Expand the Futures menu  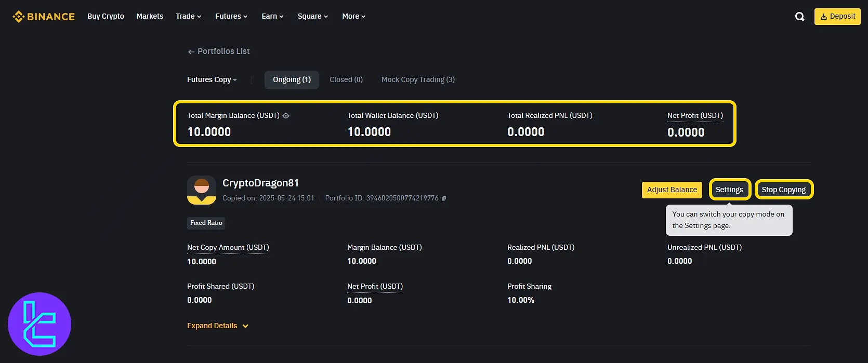(231, 17)
